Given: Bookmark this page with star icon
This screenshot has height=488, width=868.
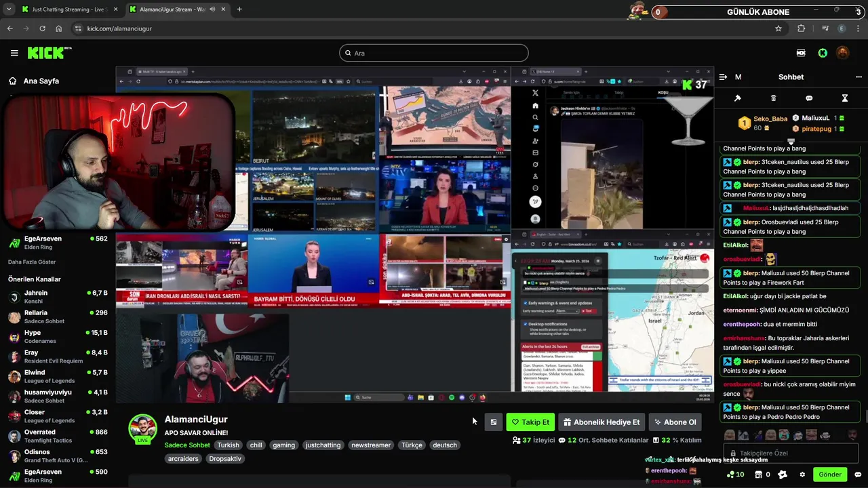Looking at the screenshot, I should pyautogui.click(x=778, y=28).
